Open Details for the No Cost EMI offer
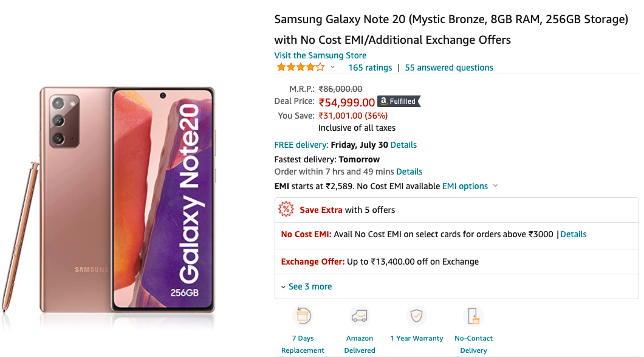The width and height of the screenshot is (644, 357). [x=574, y=234]
